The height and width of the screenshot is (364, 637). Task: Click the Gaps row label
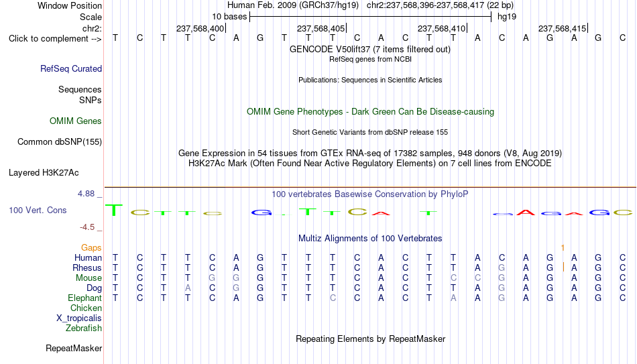point(91,248)
